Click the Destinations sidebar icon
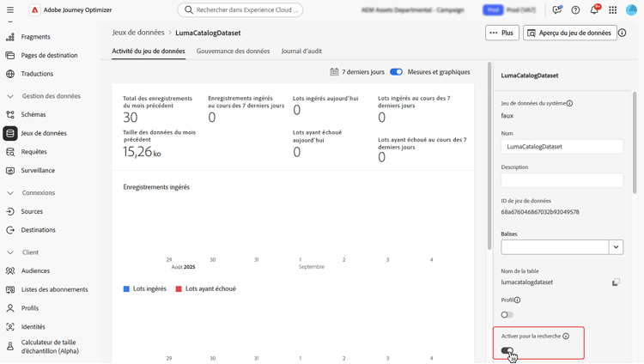The width and height of the screenshot is (644, 364). tap(10, 230)
